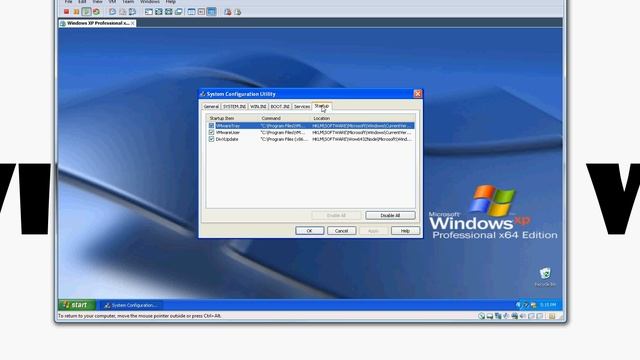Switch to the General tab
The image size is (640, 360).
point(211,106)
